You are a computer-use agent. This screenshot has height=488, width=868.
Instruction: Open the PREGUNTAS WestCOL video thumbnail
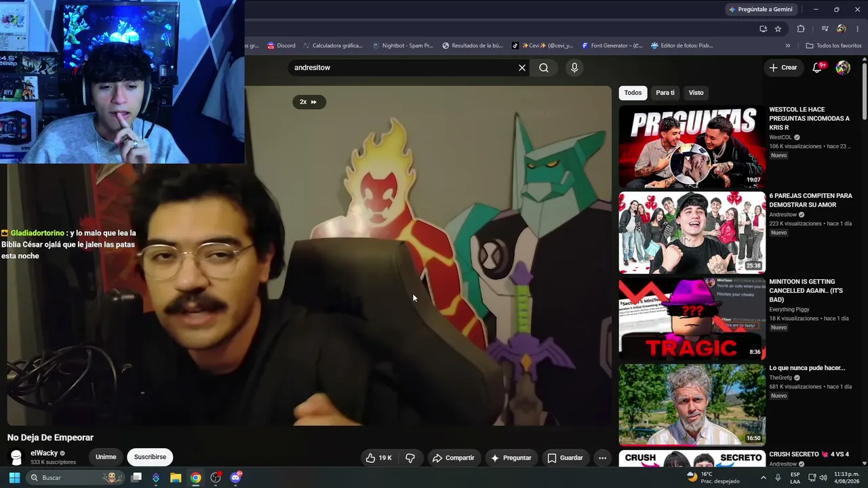[692, 146]
